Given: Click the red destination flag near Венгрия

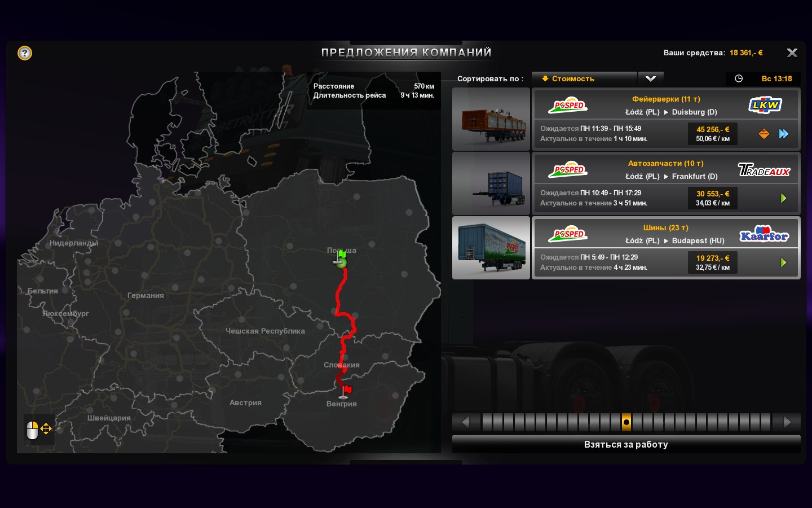Looking at the screenshot, I should 346,390.
